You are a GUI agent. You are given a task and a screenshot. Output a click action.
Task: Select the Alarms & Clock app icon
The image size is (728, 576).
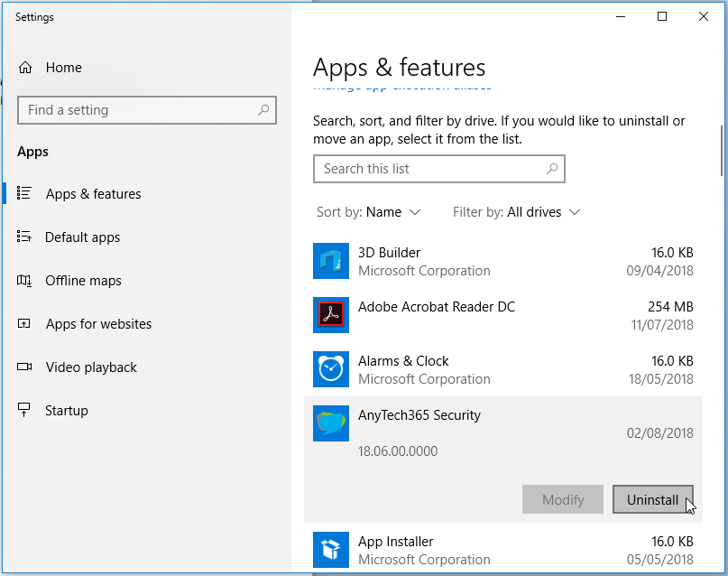pos(330,369)
